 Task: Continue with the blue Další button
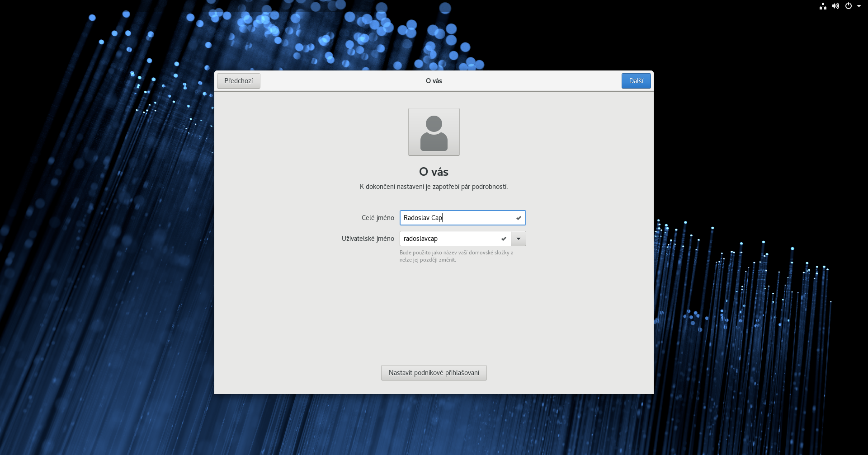[636, 81]
